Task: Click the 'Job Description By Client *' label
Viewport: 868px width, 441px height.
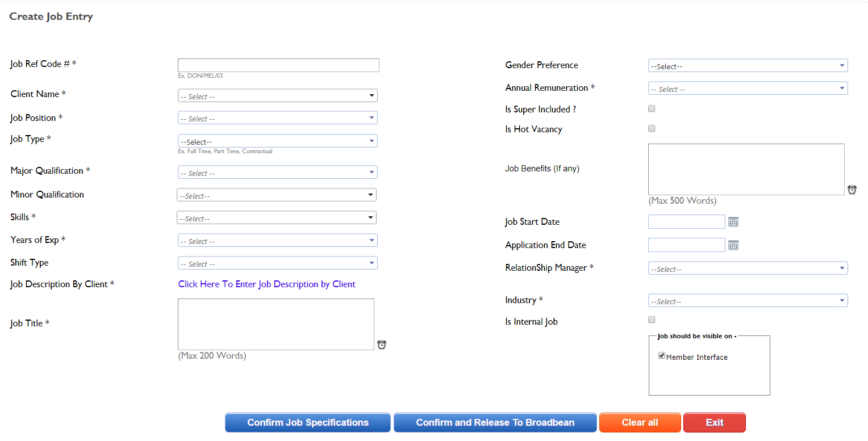Action: click(x=62, y=284)
